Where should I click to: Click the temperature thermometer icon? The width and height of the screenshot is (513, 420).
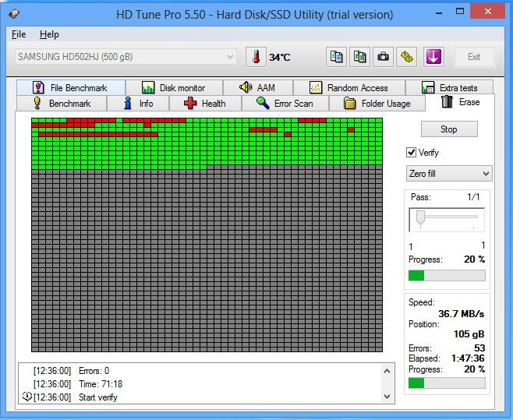256,57
